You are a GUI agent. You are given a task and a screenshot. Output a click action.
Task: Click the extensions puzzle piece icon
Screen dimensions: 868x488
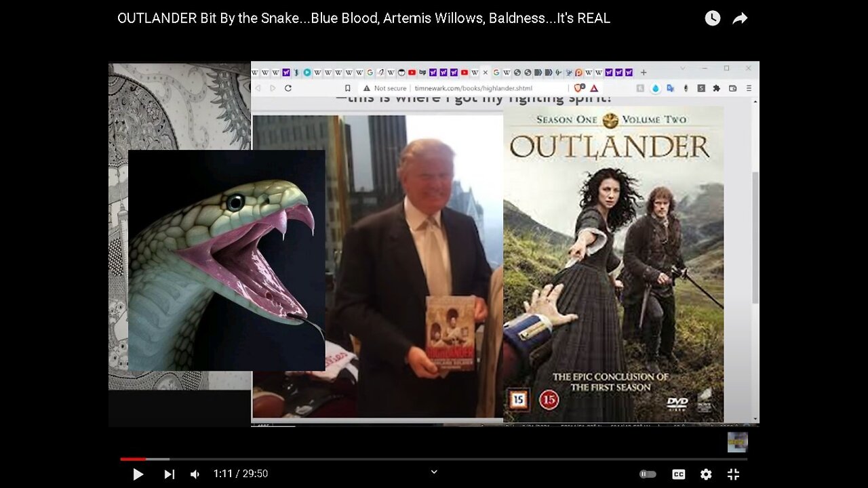pyautogui.click(x=717, y=88)
